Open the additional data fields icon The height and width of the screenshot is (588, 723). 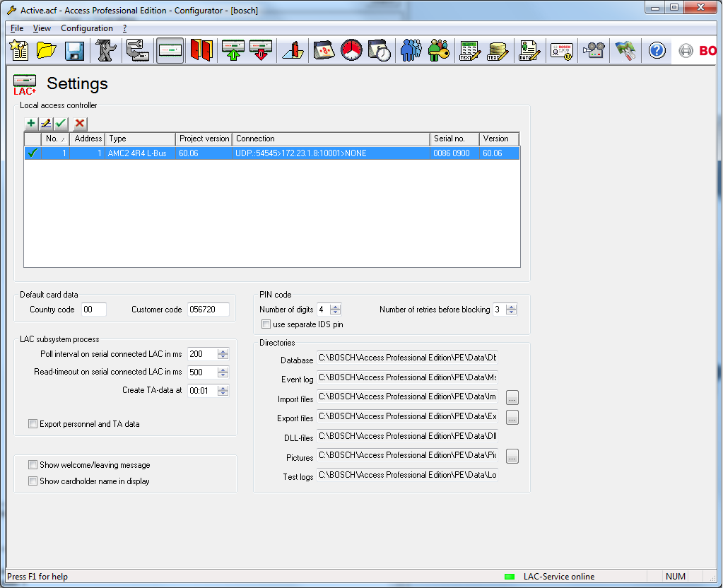tap(529, 50)
